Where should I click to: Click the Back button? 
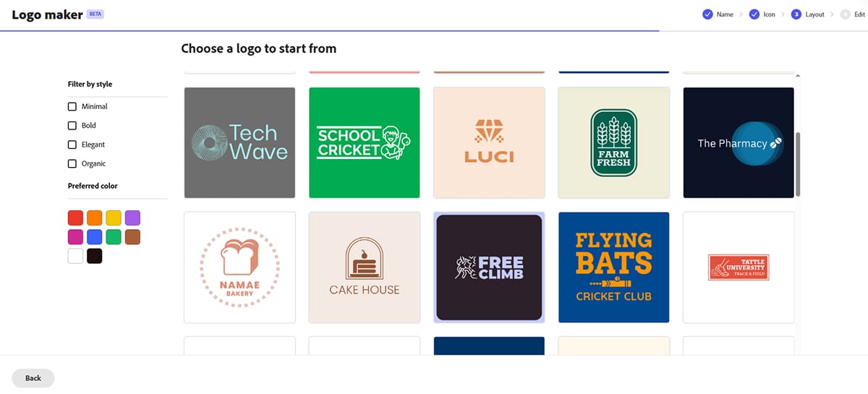tap(33, 378)
